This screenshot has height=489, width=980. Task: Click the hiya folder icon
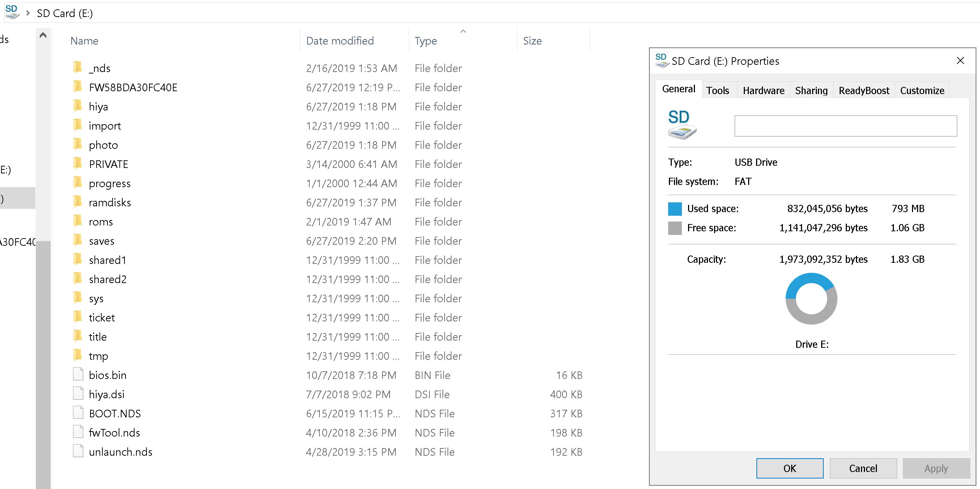[78, 106]
